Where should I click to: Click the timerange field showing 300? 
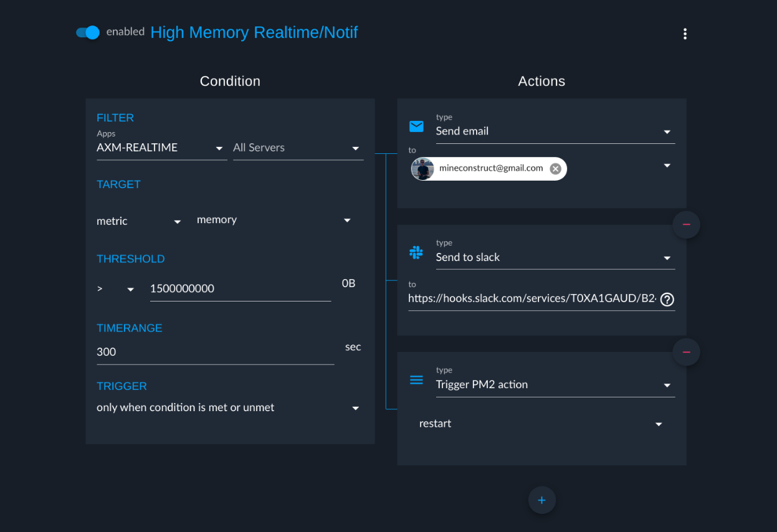point(216,352)
